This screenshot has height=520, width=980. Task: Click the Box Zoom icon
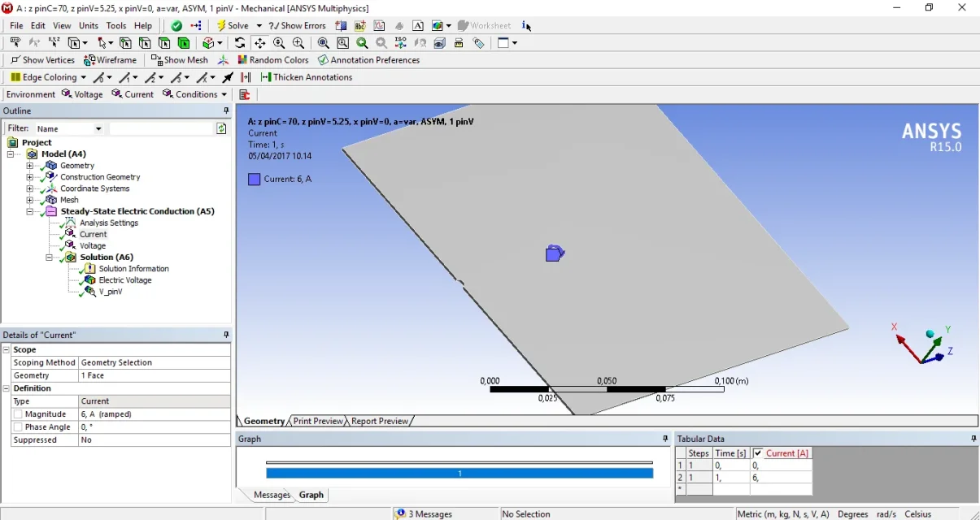pos(298,43)
